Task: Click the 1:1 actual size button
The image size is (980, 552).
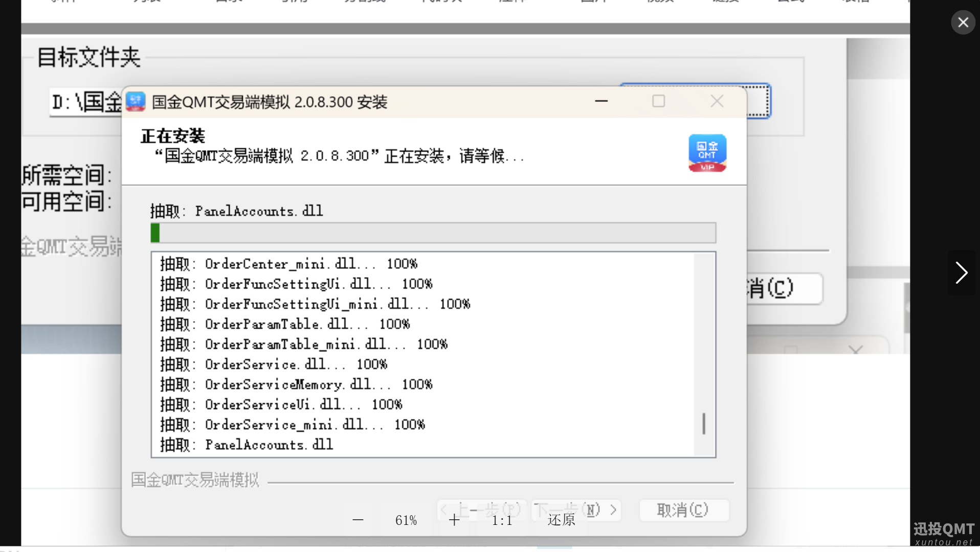Action: [502, 520]
